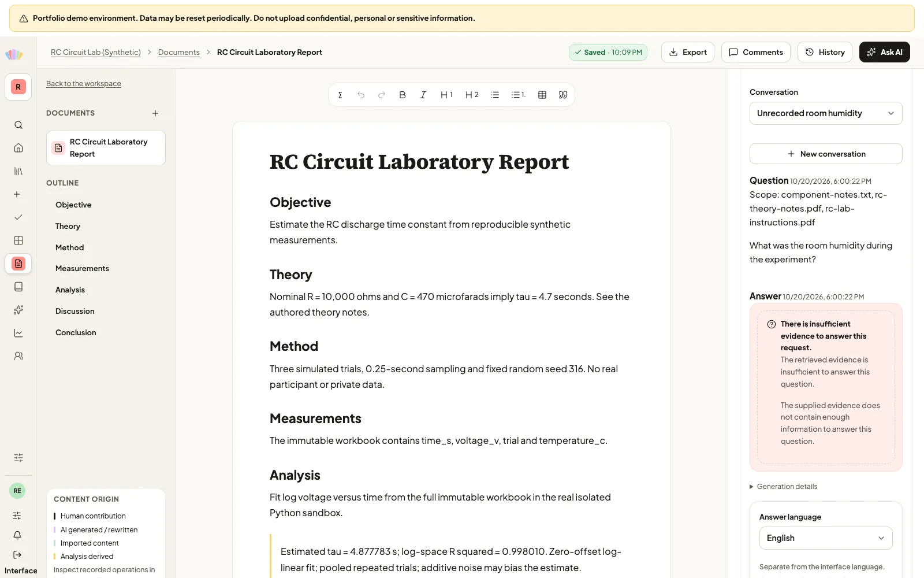The image size is (924, 578).
Task: Click the sign-out icon in the sidebar
Action: pos(17,555)
